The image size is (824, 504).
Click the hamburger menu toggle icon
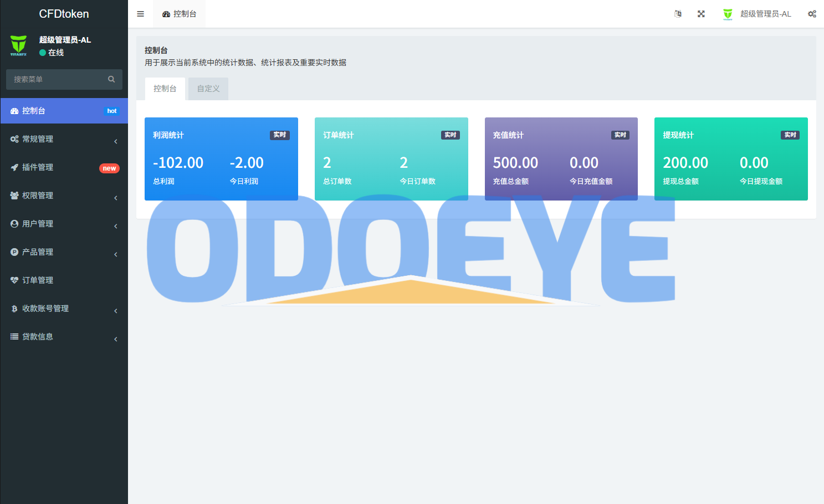pyautogui.click(x=140, y=14)
